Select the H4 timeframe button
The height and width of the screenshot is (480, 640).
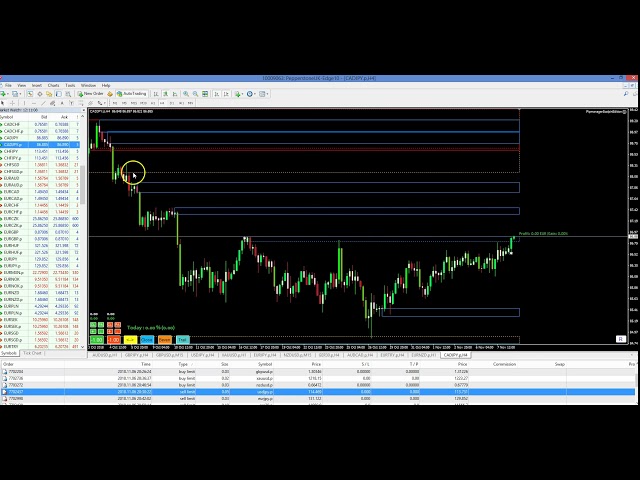click(160, 102)
